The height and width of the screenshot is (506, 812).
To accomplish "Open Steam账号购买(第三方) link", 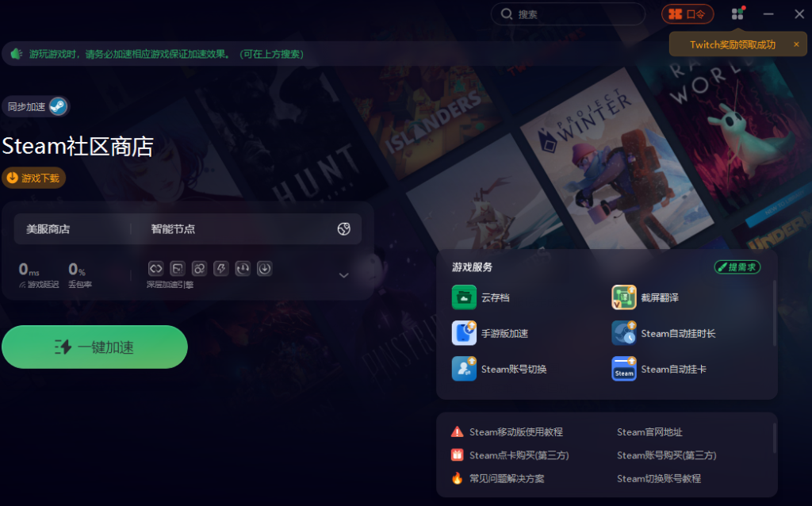I will (666, 455).
